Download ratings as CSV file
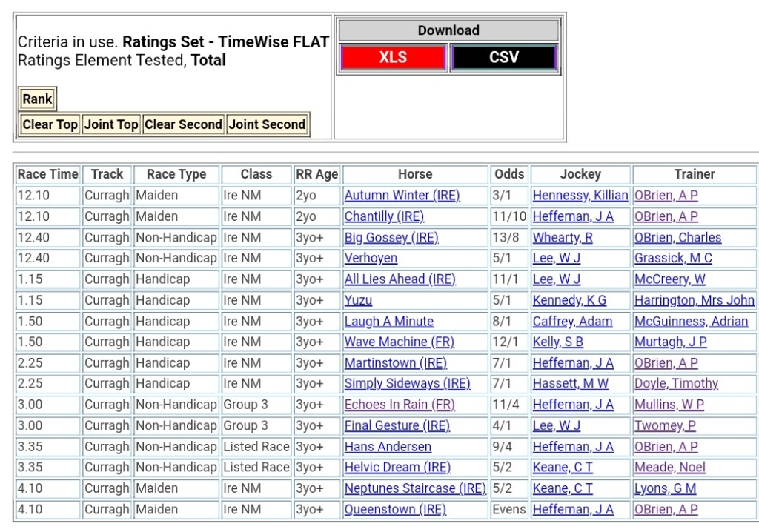This screenshot has height=532, width=759. pyautogui.click(x=503, y=58)
